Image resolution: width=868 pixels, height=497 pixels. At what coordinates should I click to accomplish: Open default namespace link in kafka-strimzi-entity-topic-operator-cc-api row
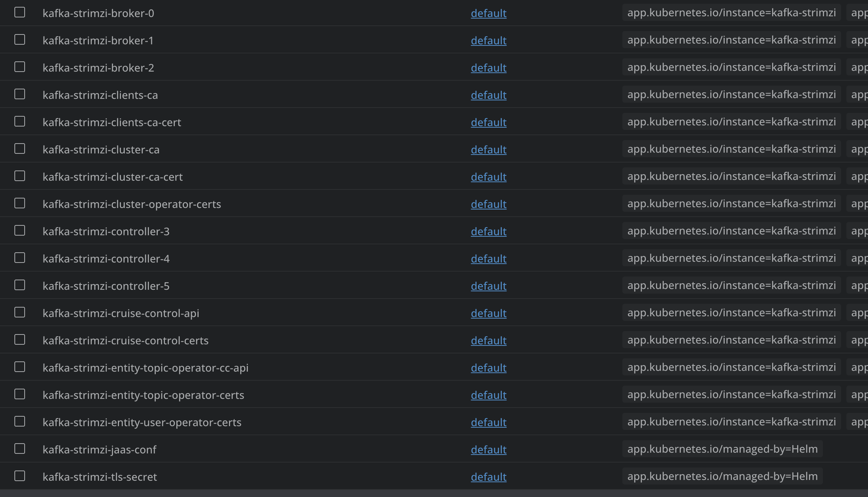click(489, 368)
